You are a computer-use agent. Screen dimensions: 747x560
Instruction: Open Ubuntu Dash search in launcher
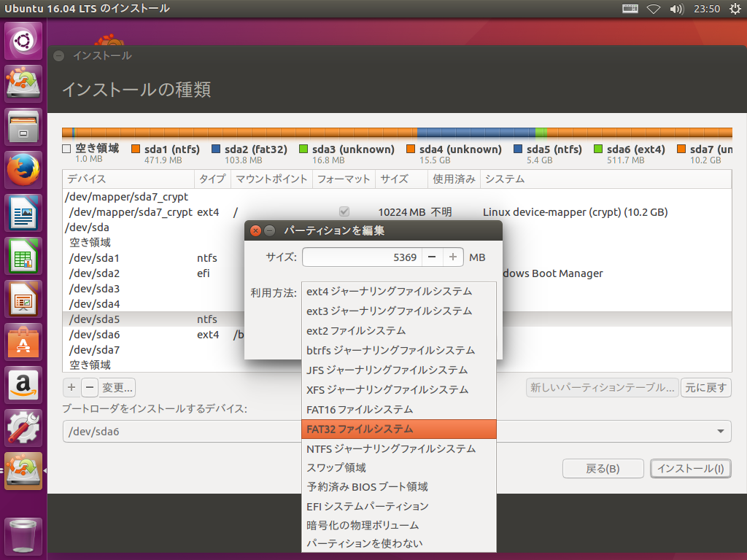[23, 41]
